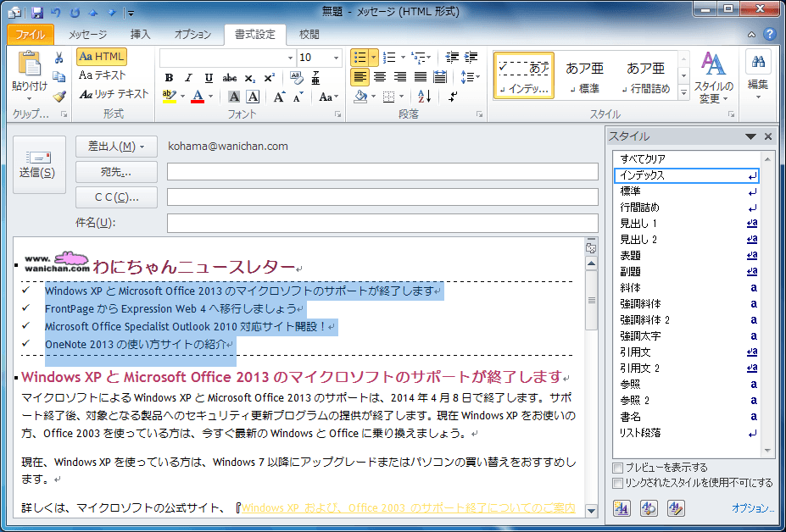Justify the paragraph text
The width and height of the screenshot is (786, 532).
point(420,77)
